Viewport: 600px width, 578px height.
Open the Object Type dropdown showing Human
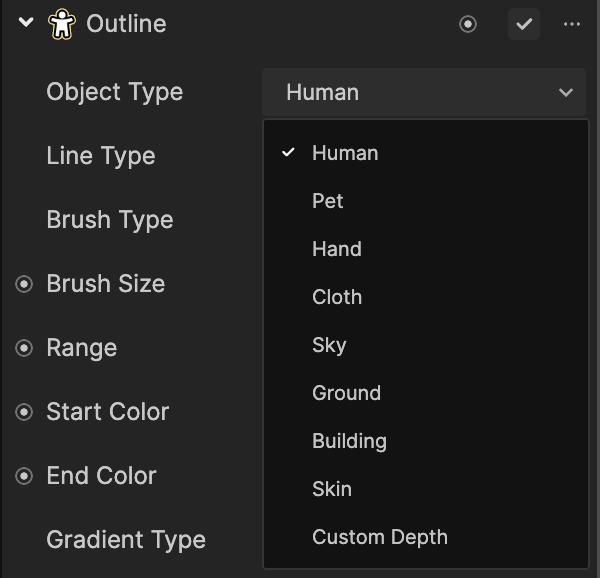pos(424,92)
